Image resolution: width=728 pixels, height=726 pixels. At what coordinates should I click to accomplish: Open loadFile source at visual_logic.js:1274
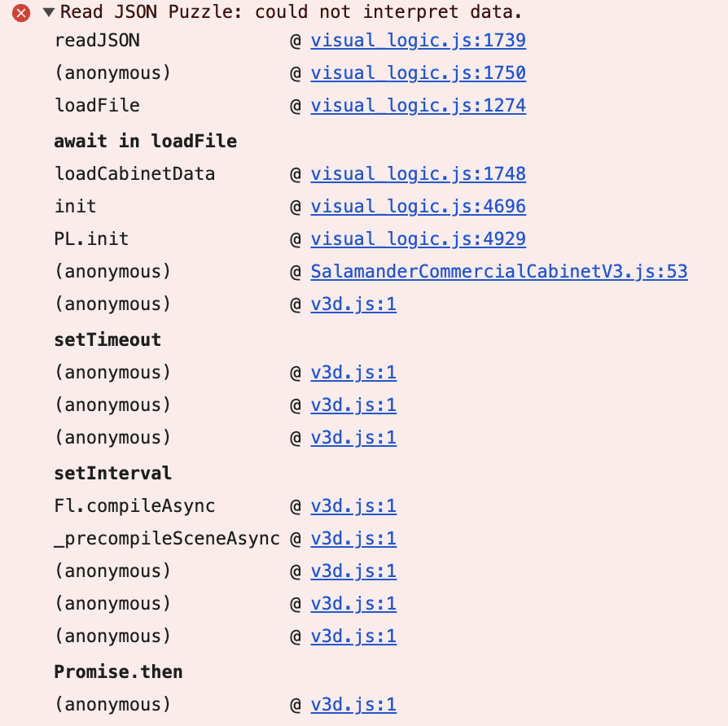tap(418, 106)
